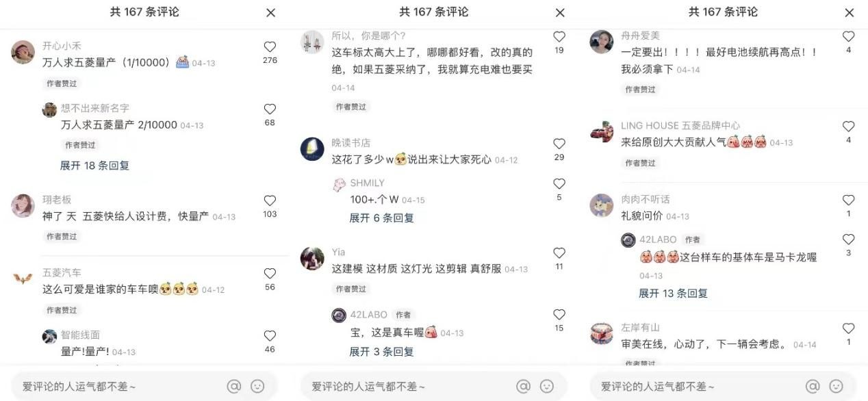868x401 pixels.
Task: Expand 13 replies under 42LABO's answer
Action: pos(673,293)
